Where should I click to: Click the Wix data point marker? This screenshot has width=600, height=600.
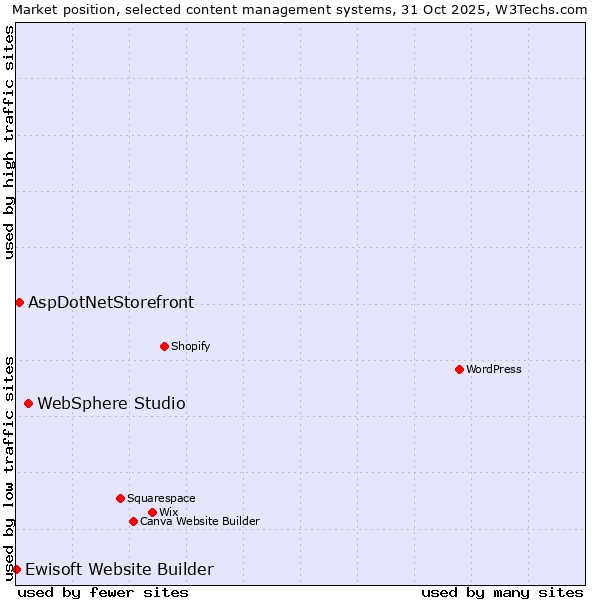coord(152,512)
